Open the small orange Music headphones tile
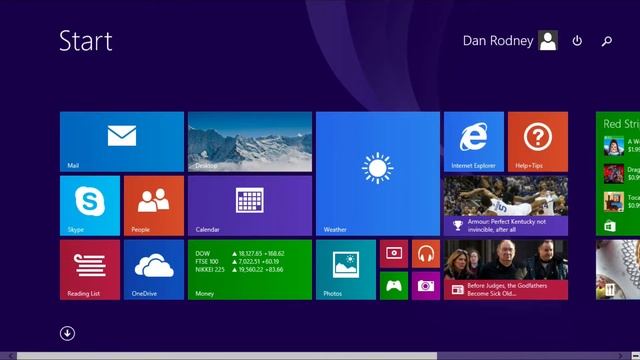The height and width of the screenshot is (360, 640). pyautogui.click(x=426, y=254)
